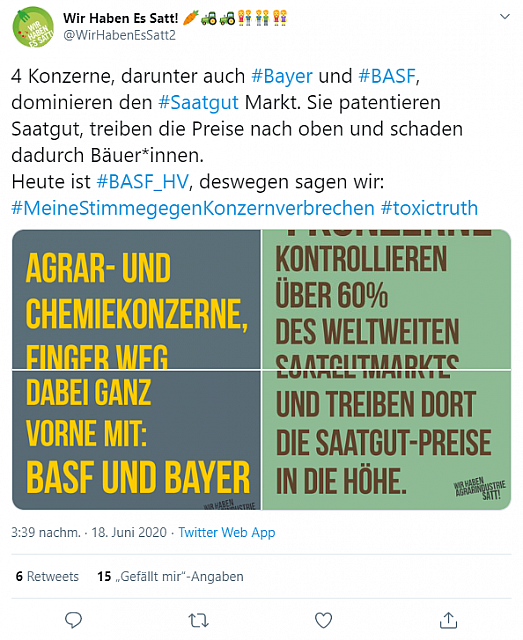Viewport: 523px width, 640px height.
Task: Open the 'Kontrollieren über 60%' image
Action: click(x=387, y=300)
